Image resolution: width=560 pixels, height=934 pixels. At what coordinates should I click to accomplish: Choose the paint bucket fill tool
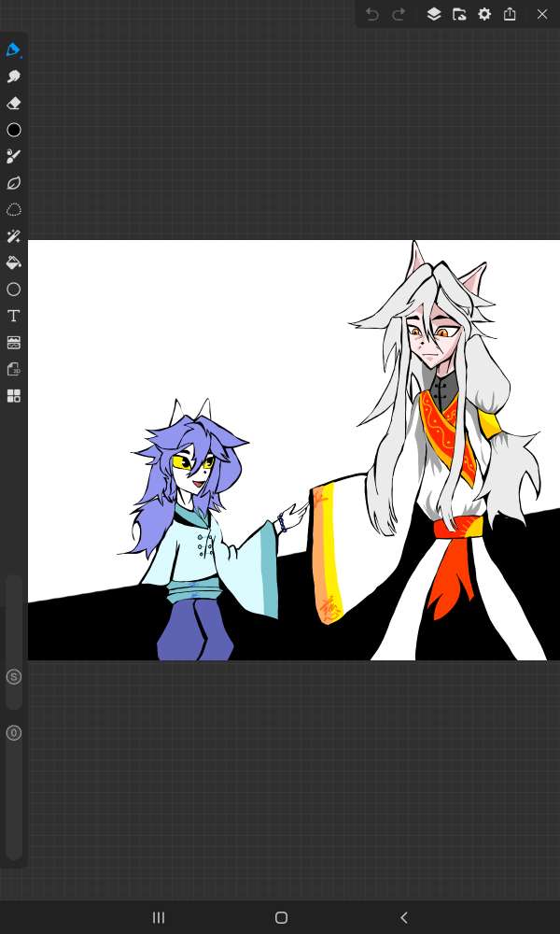tap(13, 262)
